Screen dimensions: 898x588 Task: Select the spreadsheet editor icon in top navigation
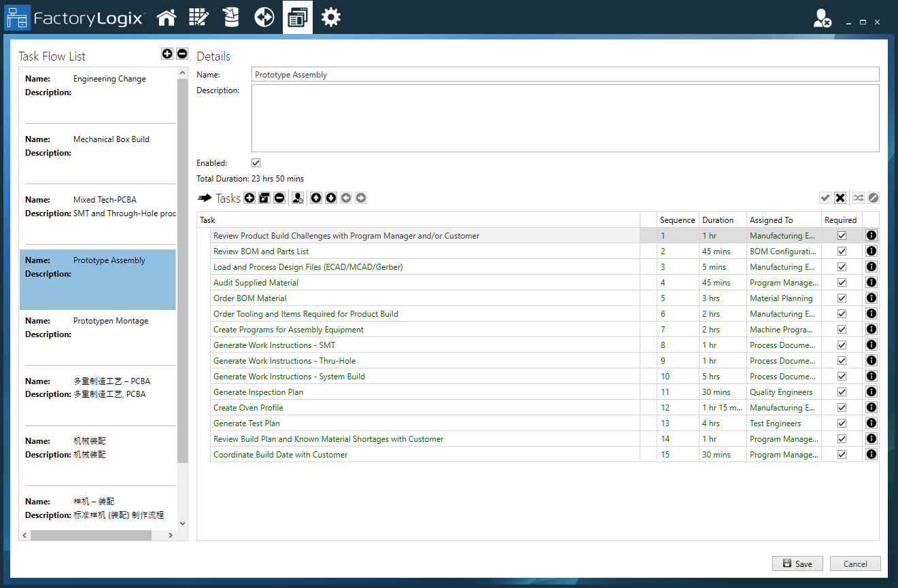click(198, 17)
